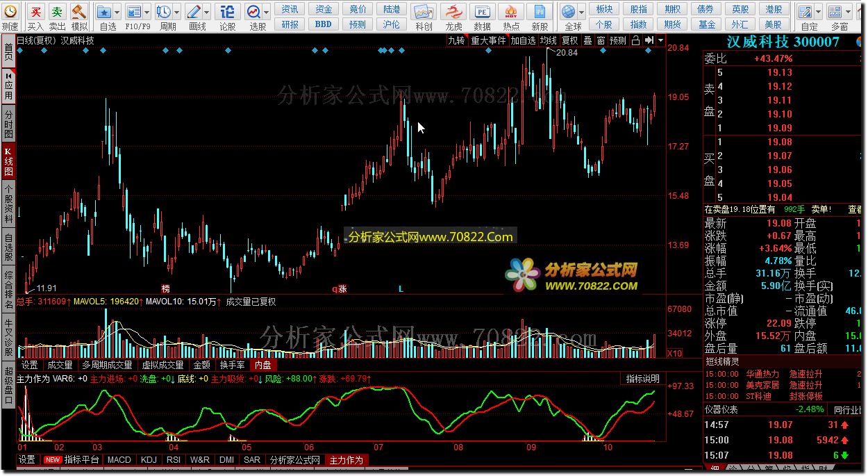868x476 pixels.
Task: Open the 龙虎 dragon-tiger list icon
Action: [x=453, y=12]
